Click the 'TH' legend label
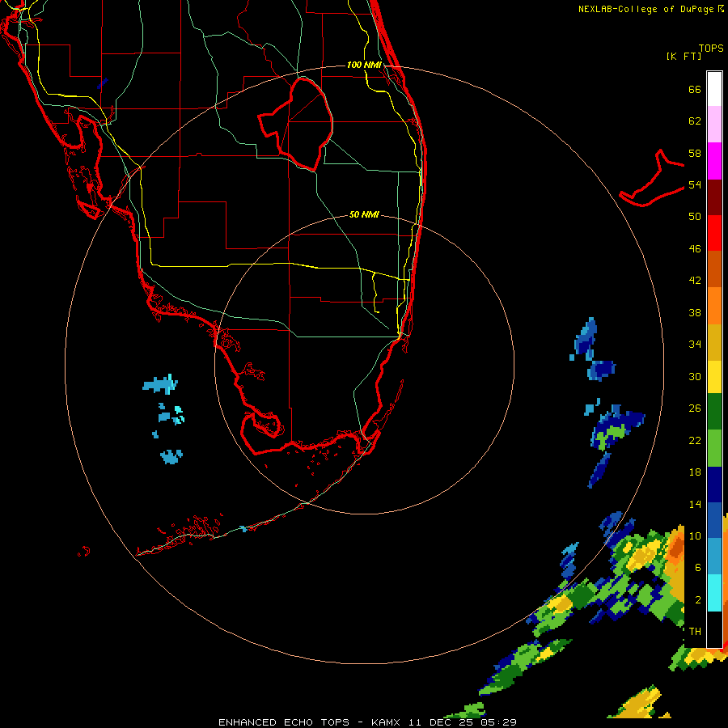Screen dimensions: 728x728 point(695,631)
